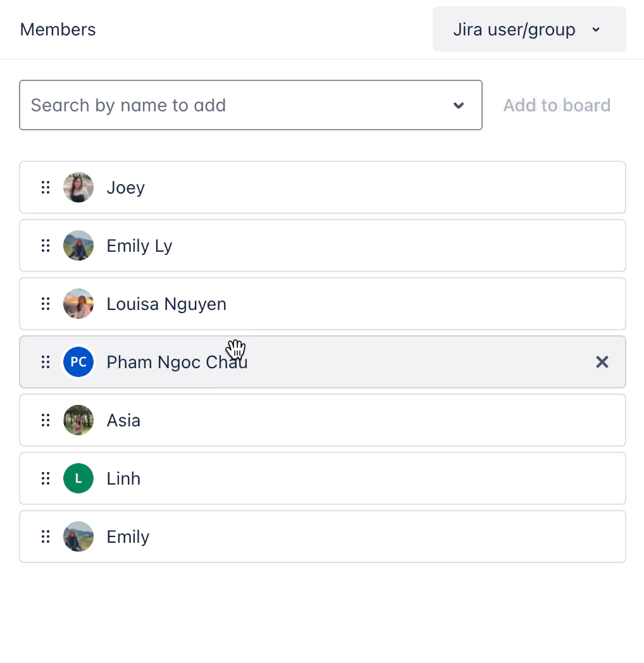This screenshot has width=644, height=663.
Task: Click Emily's drag handle at bottom
Action: (45, 536)
